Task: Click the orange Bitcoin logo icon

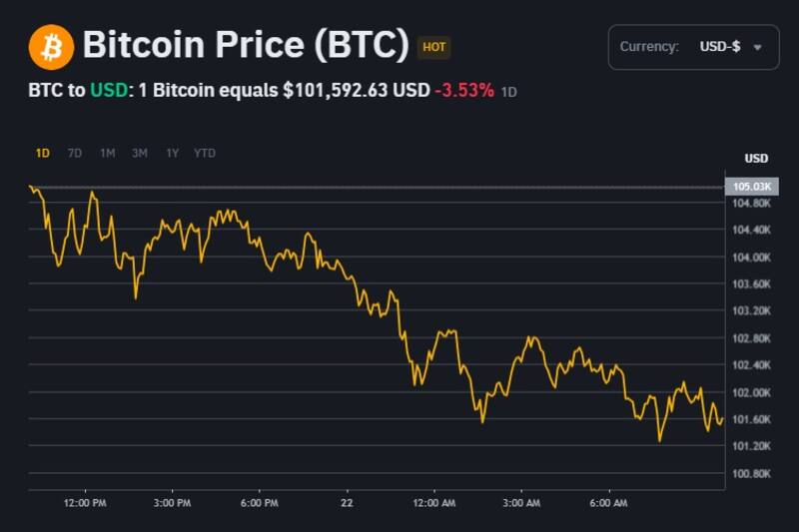Action: (51, 47)
